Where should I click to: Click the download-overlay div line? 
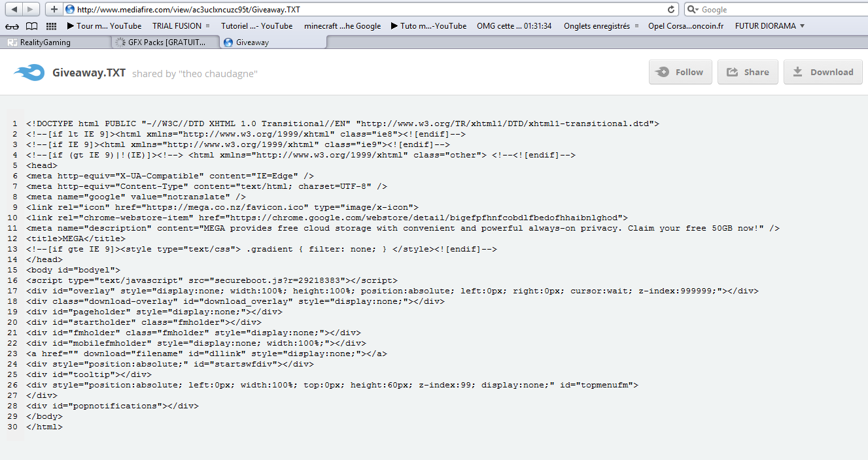235,301
